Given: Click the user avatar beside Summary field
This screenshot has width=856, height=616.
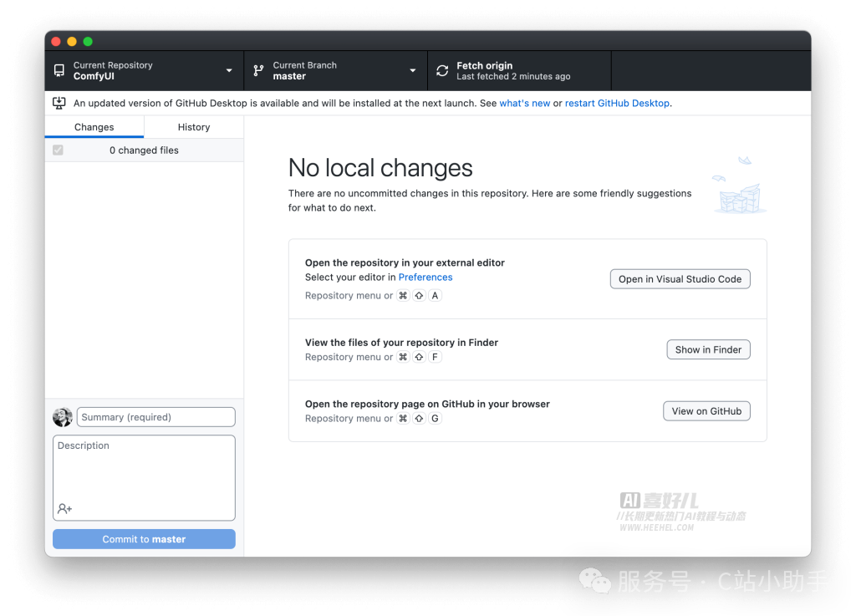Looking at the screenshot, I should tap(63, 417).
